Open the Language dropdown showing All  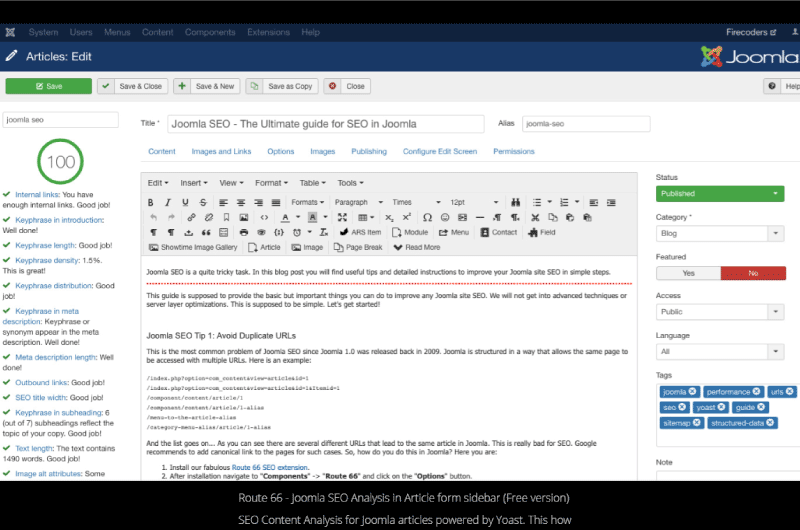pyautogui.click(x=720, y=351)
